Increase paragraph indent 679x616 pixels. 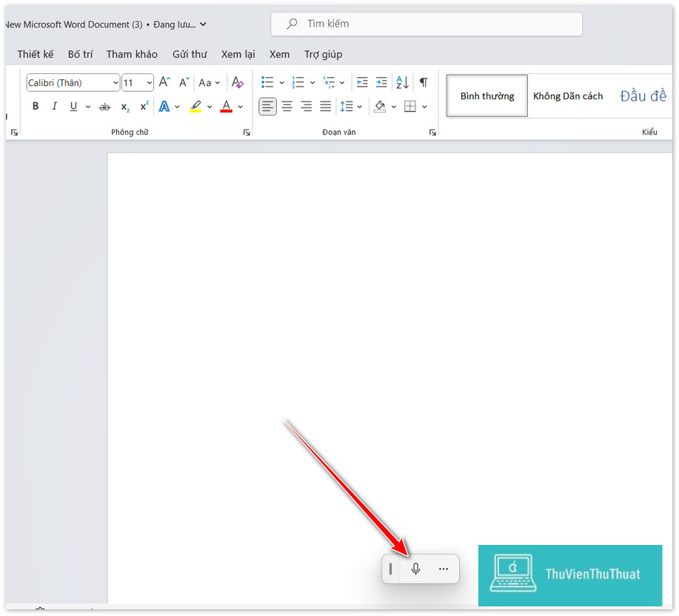(381, 82)
